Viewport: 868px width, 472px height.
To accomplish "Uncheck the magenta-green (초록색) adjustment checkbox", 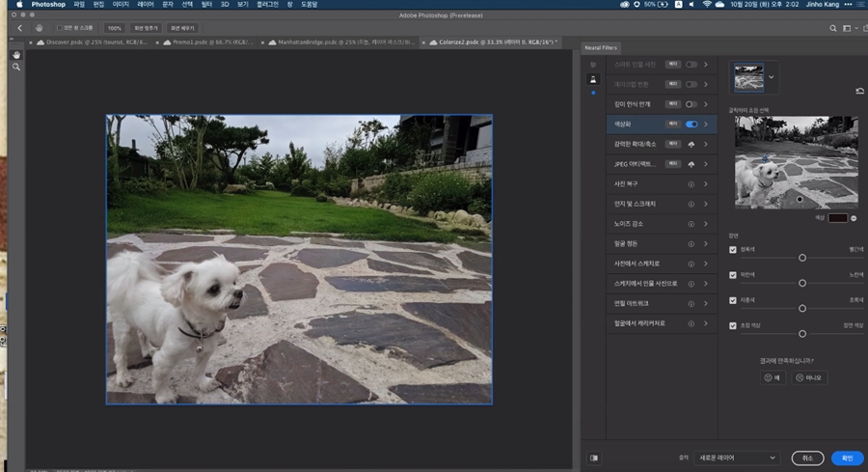I will (x=733, y=300).
